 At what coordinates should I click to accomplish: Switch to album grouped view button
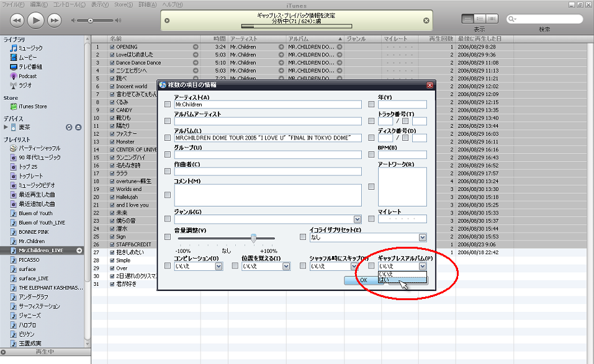480,19
